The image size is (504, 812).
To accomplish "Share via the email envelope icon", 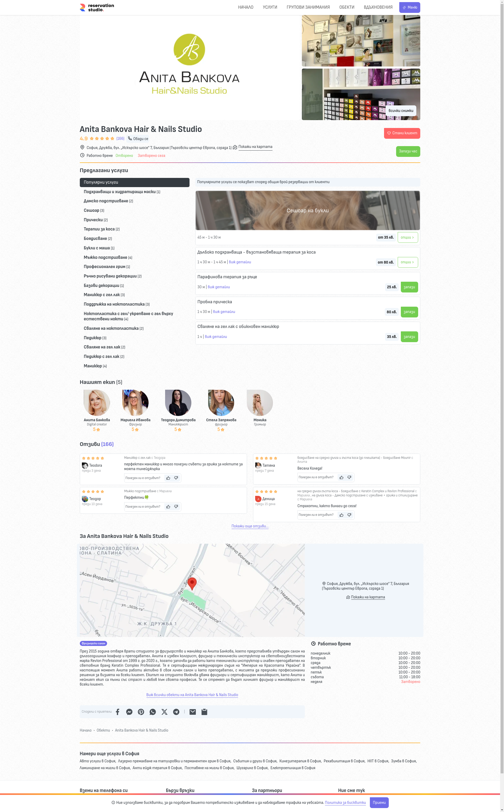I will click(193, 712).
